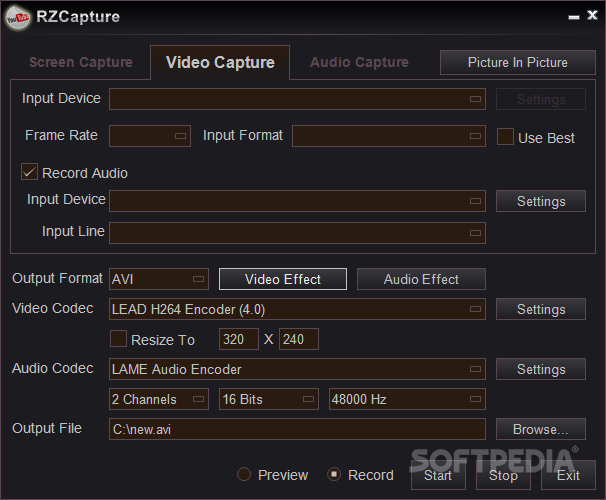This screenshot has width=606, height=500.
Task: Enable the Use Best checkbox
Action: [505, 137]
